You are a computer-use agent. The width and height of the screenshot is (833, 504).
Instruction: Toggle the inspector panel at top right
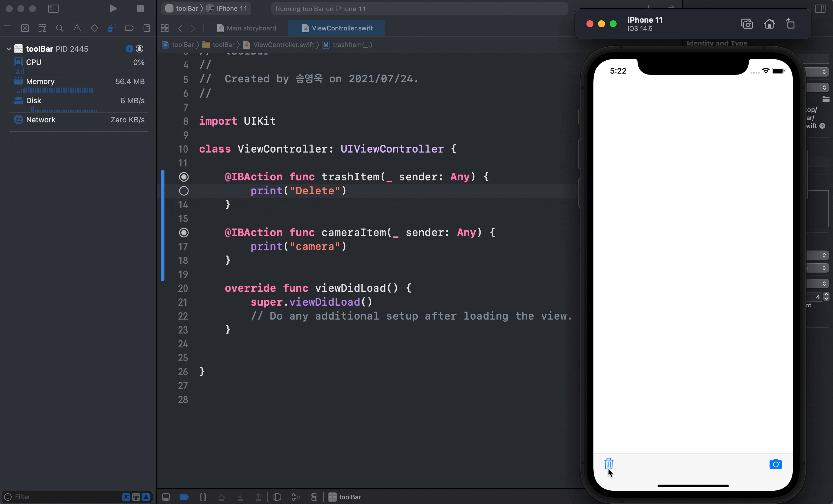click(x=820, y=8)
